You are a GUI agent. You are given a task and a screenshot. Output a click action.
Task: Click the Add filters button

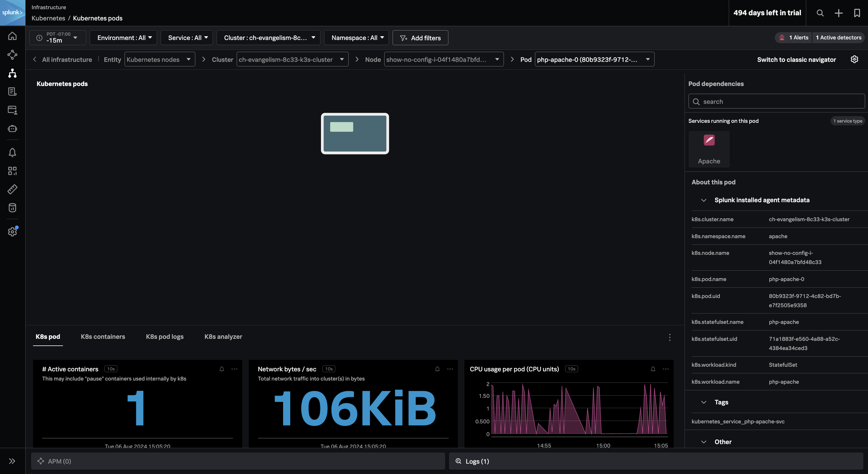click(420, 38)
